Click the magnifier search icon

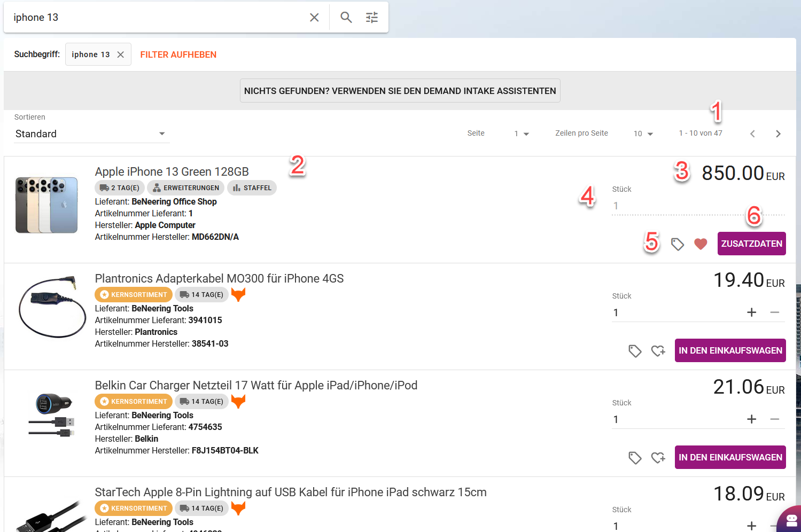click(346, 18)
